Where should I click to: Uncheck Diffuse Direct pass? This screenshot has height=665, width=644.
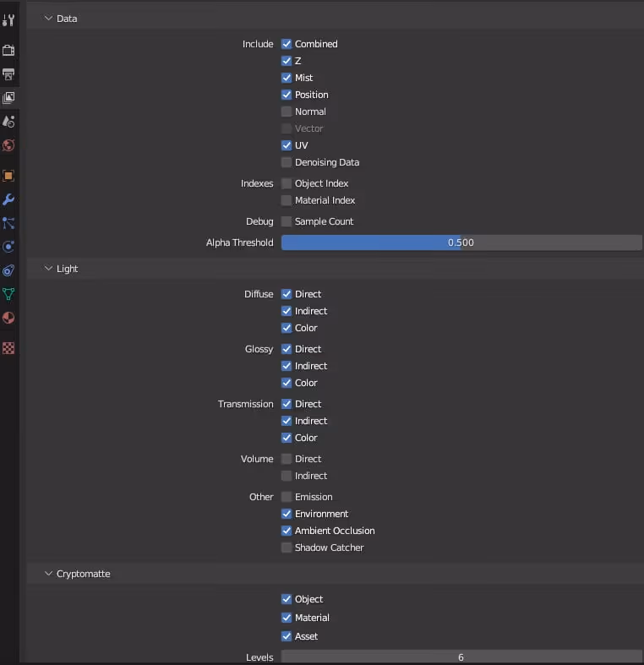(x=287, y=294)
